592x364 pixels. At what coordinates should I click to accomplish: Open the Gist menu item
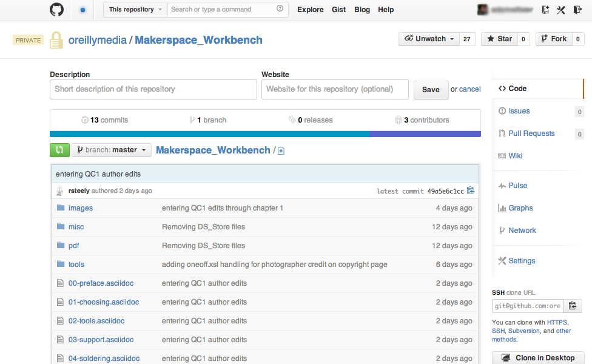(x=338, y=10)
